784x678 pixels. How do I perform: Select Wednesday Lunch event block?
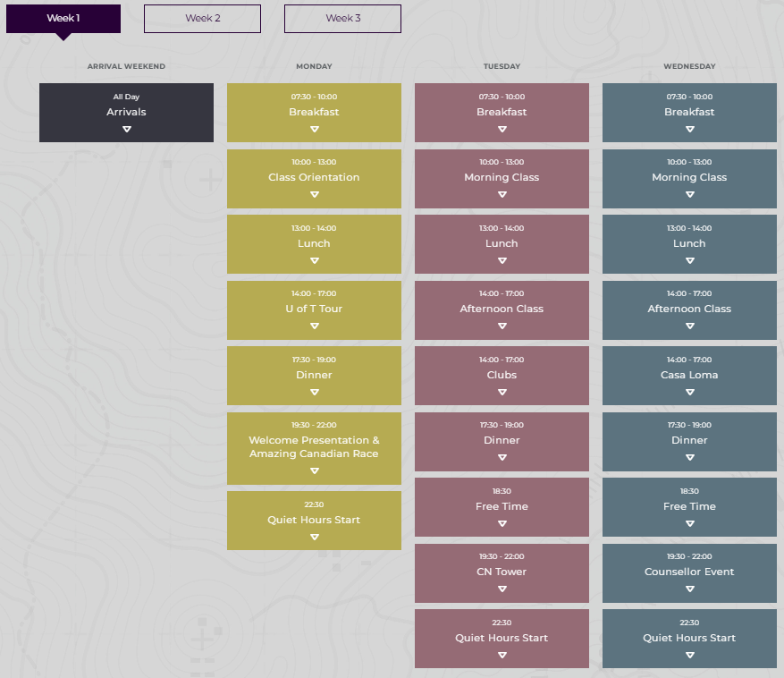coord(689,243)
